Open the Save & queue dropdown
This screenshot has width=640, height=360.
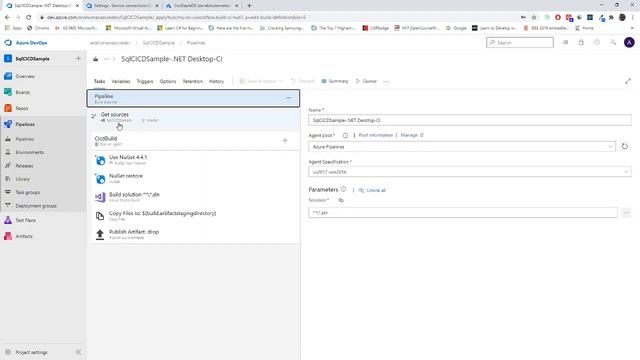(261, 81)
